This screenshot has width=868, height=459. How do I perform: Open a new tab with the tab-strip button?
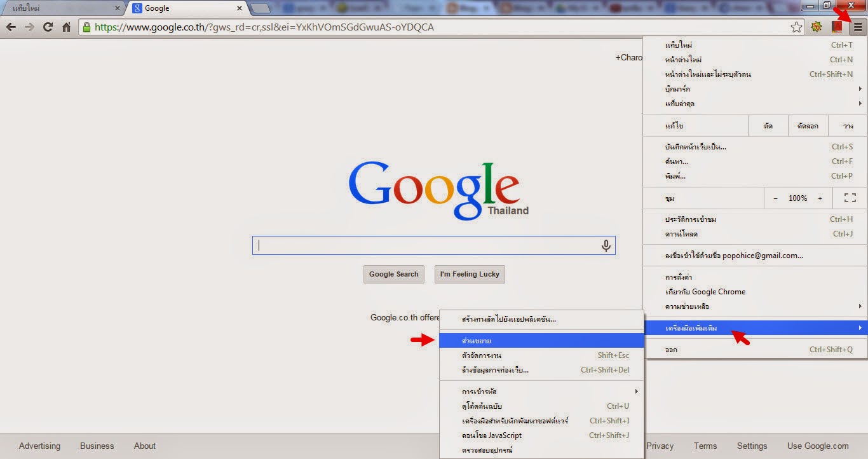(261, 9)
